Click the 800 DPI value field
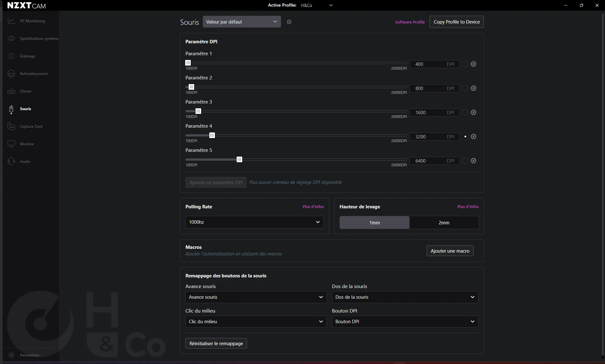The height and width of the screenshot is (364, 605). click(435, 88)
